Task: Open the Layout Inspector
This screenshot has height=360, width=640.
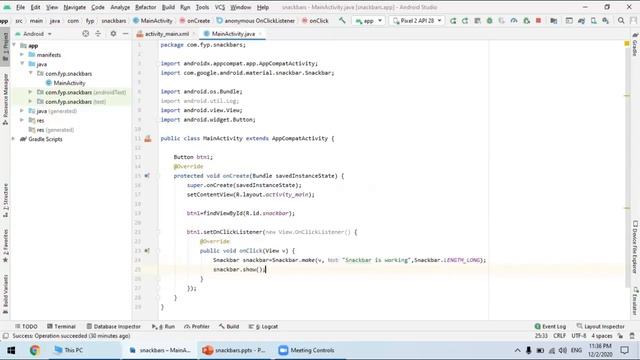Action: coord(600,327)
